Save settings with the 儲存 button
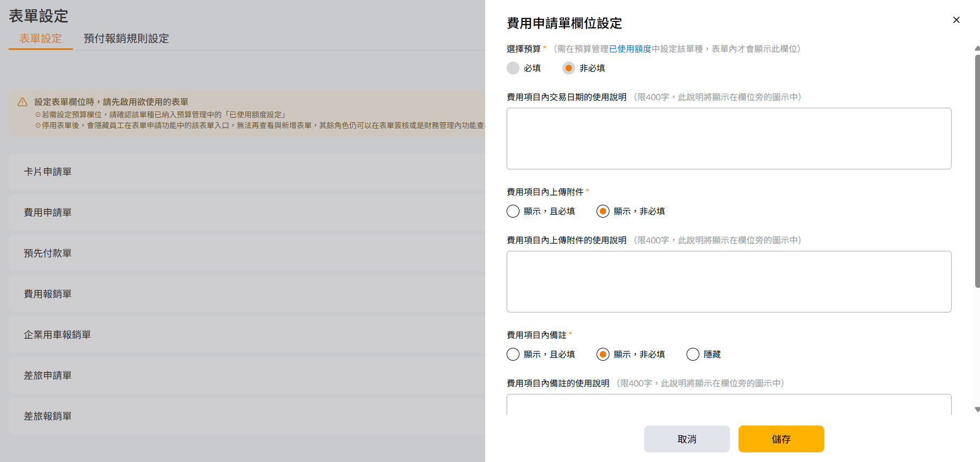The width and height of the screenshot is (980, 462). (781, 439)
